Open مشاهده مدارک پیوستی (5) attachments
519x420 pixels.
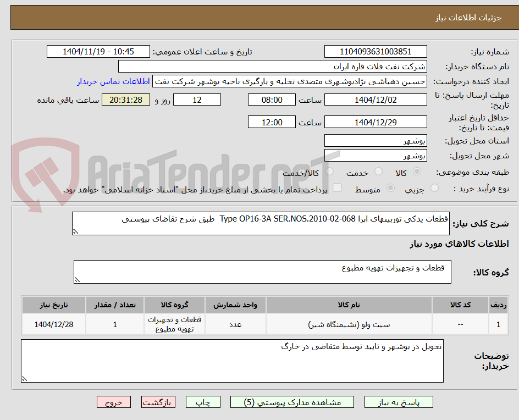[x=292, y=402]
